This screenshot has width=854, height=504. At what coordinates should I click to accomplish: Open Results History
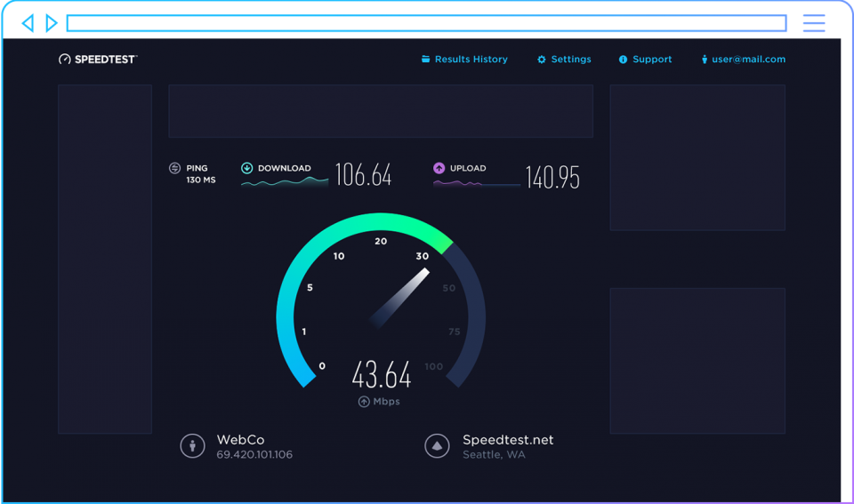point(464,60)
